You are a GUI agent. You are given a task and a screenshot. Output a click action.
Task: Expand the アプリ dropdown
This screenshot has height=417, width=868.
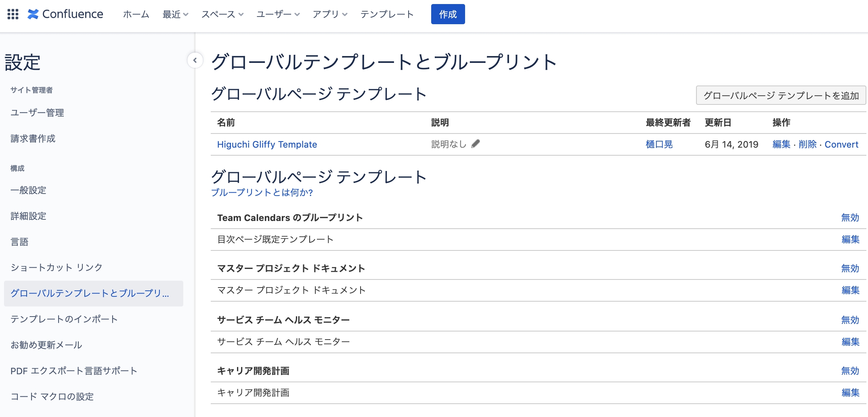330,14
